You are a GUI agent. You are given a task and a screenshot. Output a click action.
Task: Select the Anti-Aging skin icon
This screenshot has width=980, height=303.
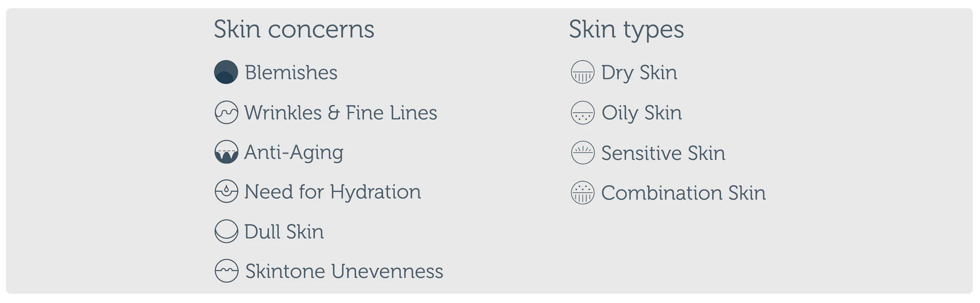tap(226, 152)
